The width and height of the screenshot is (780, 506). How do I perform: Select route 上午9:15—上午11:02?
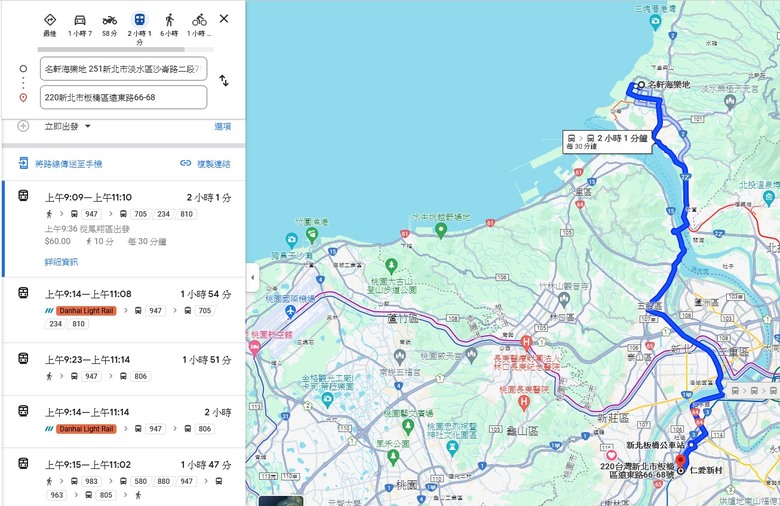coord(123,477)
